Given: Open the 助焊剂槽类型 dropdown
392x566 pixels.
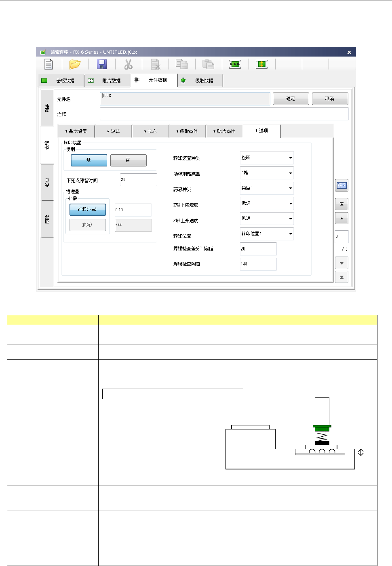Looking at the screenshot, I should point(267,173).
